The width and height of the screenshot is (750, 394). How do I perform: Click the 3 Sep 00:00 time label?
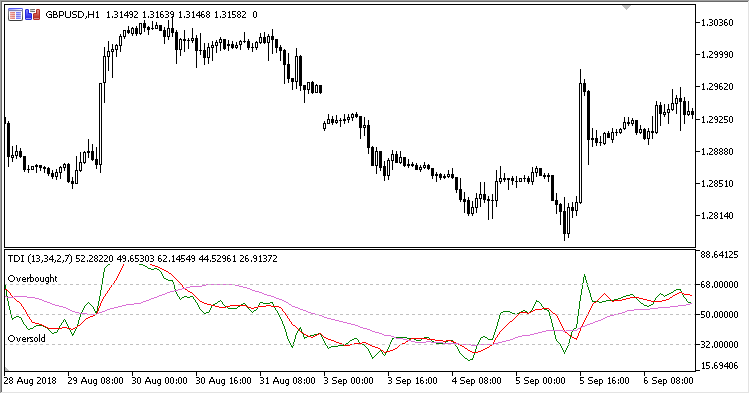point(349,381)
